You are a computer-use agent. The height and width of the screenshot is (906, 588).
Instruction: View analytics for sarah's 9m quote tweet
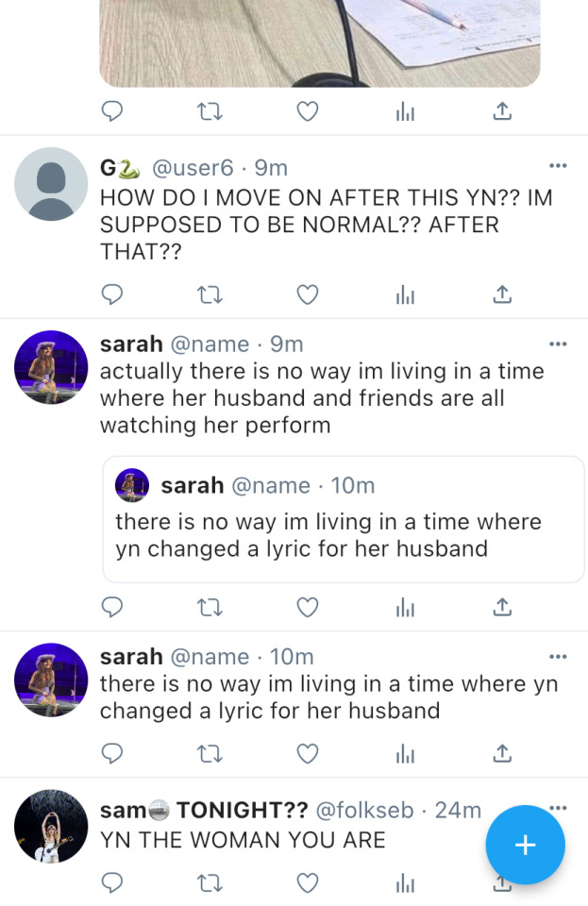405,608
